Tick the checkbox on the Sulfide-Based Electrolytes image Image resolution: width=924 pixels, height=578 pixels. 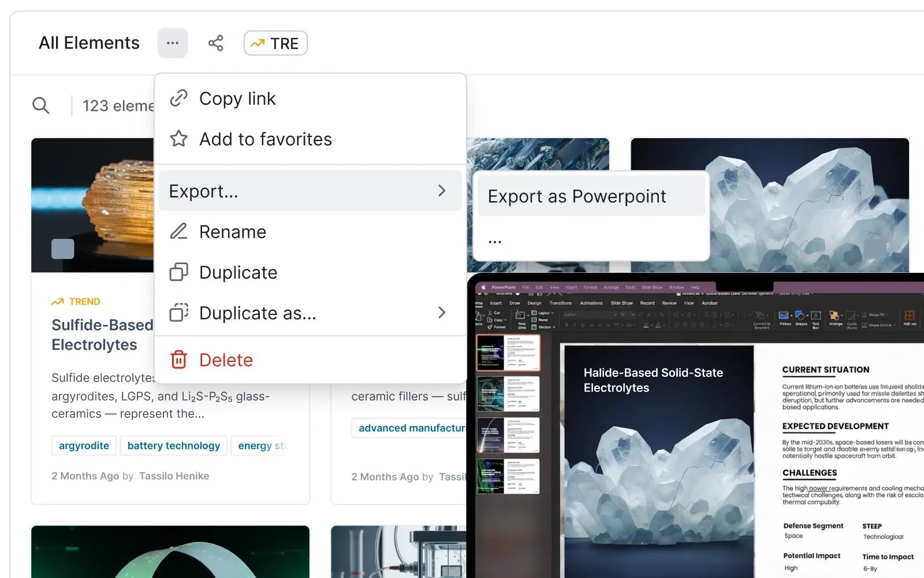point(63,249)
